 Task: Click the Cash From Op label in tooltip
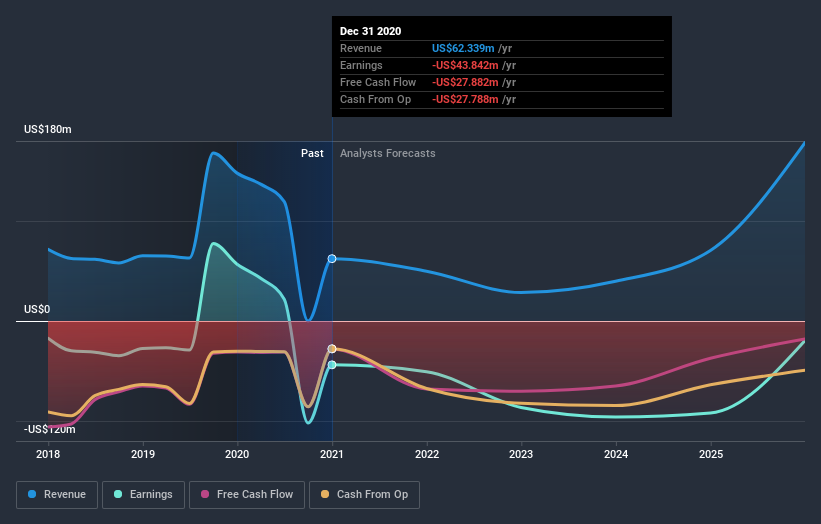[375, 99]
